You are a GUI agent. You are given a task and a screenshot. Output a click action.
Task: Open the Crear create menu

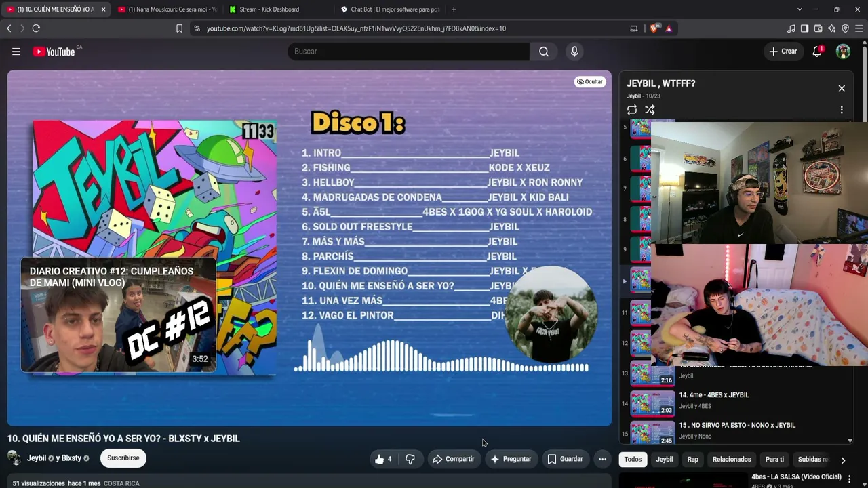[x=783, y=52]
